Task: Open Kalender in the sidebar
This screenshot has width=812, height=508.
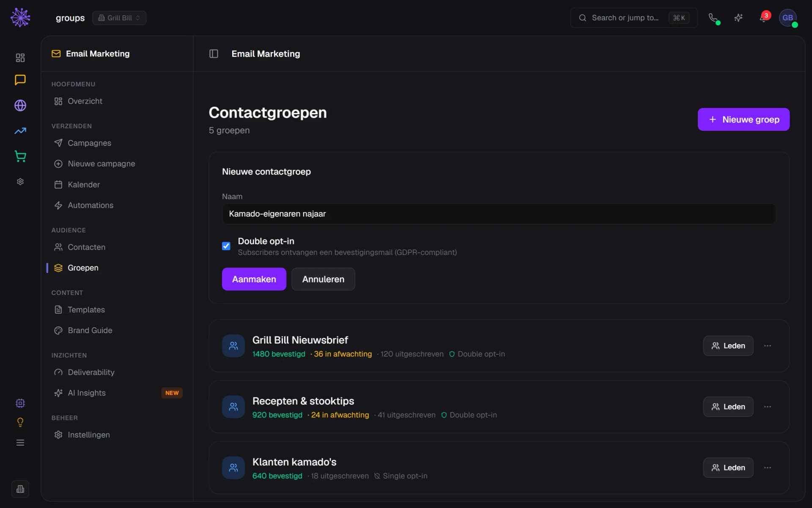Action: pyautogui.click(x=116, y=185)
